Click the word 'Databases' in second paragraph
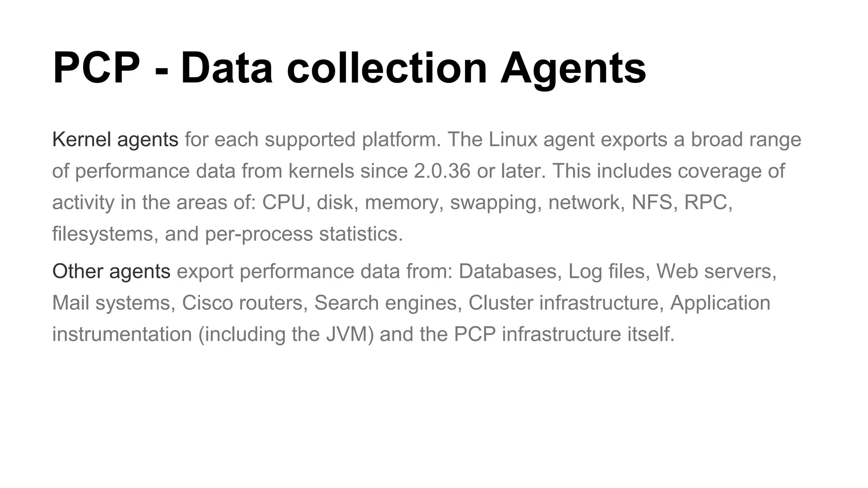The width and height of the screenshot is (868, 488). coord(507,272)
